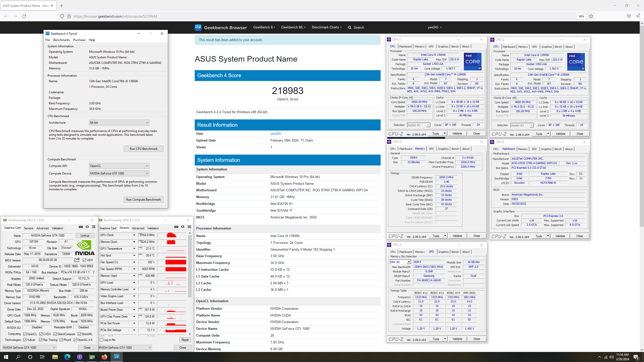Toggle DirectCompute checkbox in GPU-Z

(x=55, y=334)
